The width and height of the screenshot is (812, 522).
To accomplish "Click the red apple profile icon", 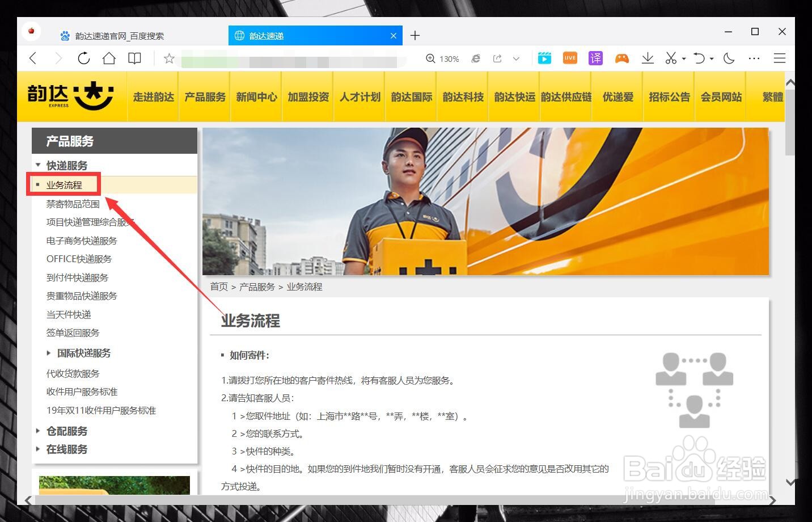I will (31, 31).
